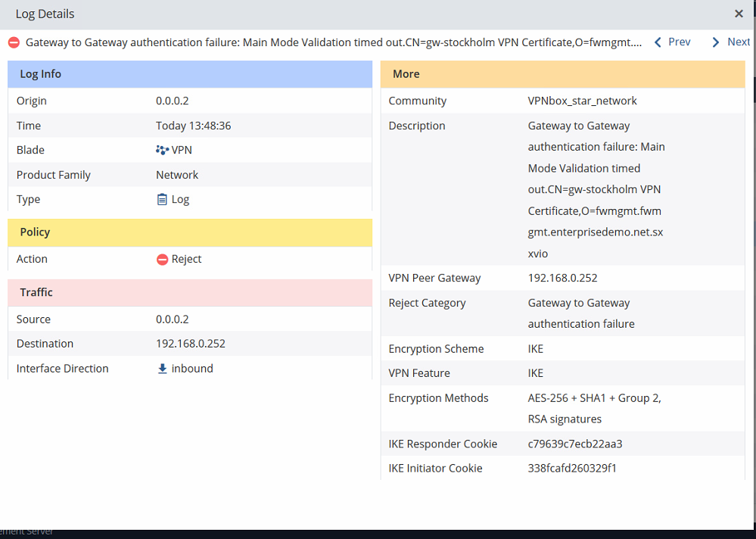Click the Reject Category value text
756x539 pixels.
point(581,313)
